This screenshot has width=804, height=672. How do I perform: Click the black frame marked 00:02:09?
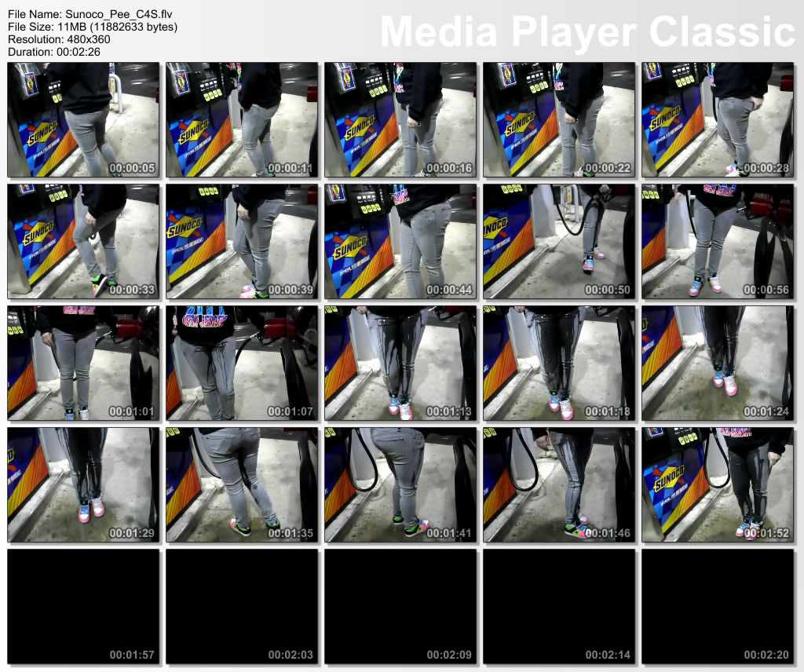(400, 606)
